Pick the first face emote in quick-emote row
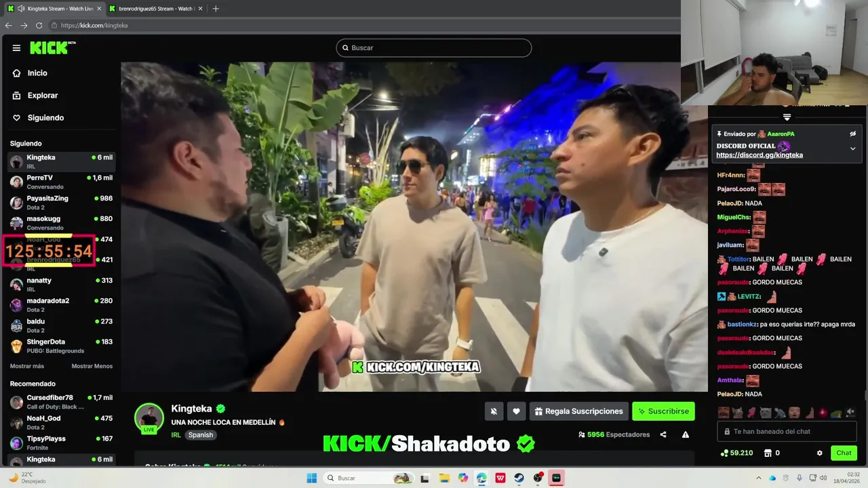The image size is (868, 488). (724, 412)
